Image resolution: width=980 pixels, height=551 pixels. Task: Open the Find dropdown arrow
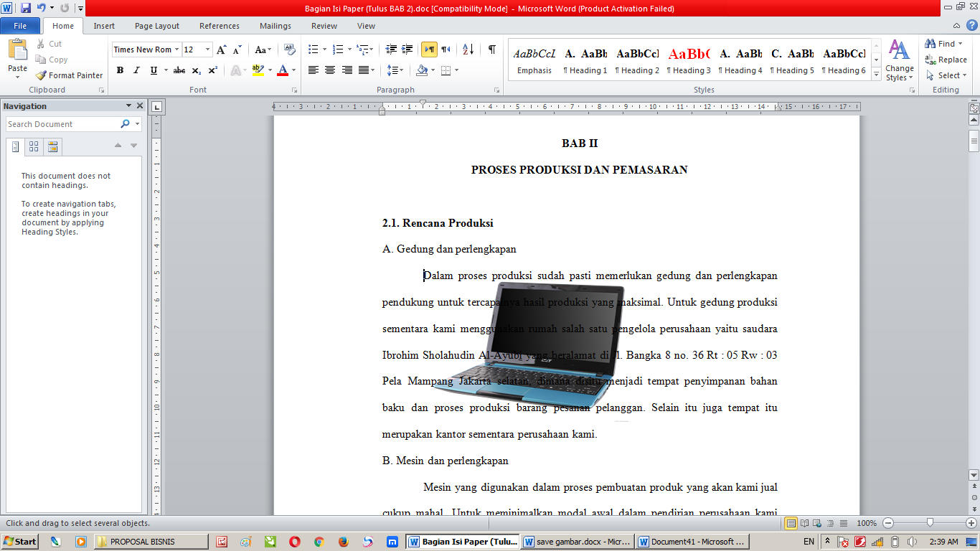coord(961,44)
